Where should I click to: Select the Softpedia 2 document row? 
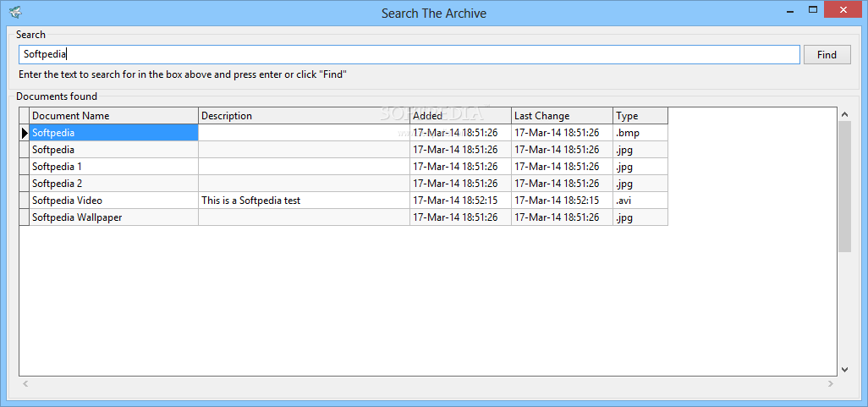(x=343, y=184)
